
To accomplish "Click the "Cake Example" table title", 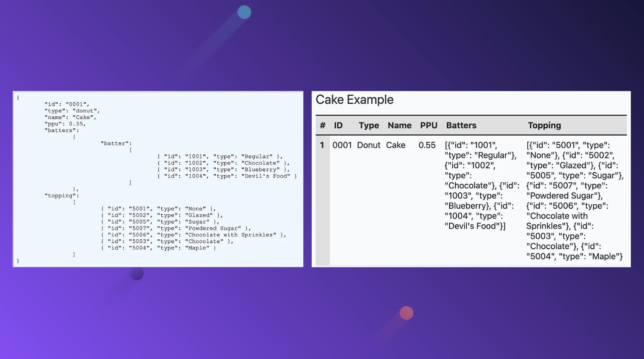I will (x=355, y=100).
